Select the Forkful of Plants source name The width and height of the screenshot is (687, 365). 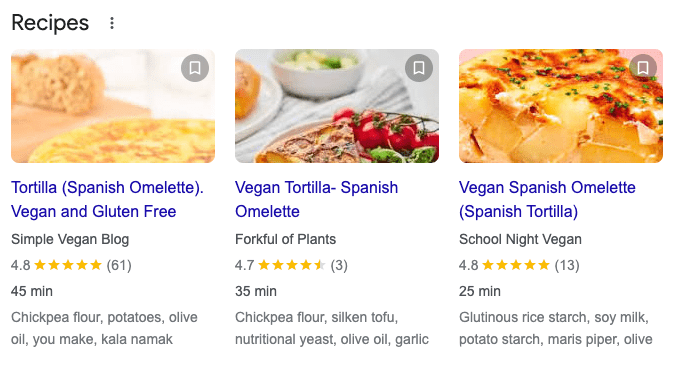pos(285,239)
